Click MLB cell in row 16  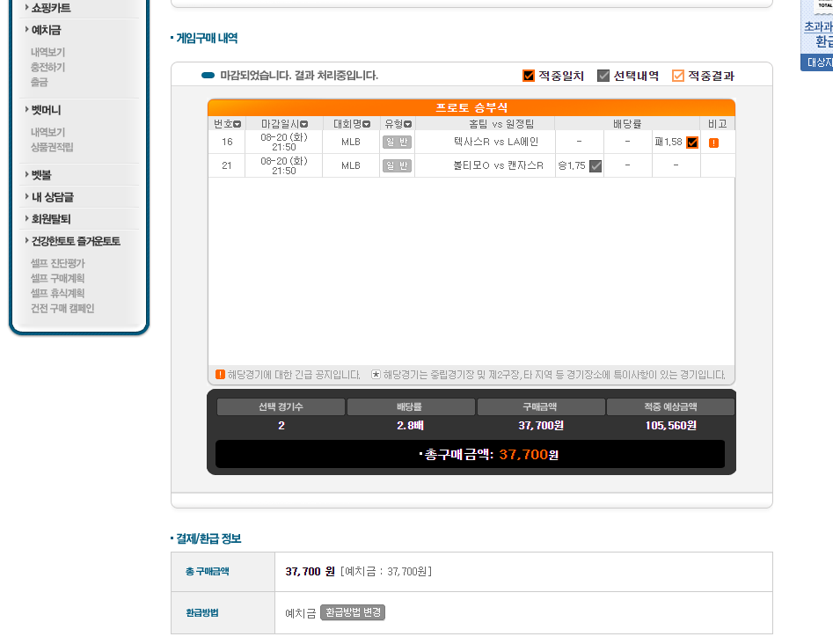tap(351, 142)
